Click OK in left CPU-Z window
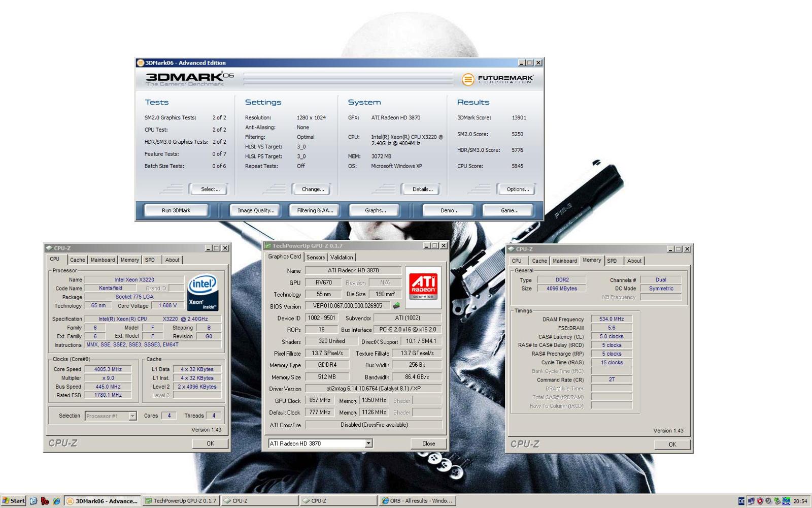 point(211,443)
